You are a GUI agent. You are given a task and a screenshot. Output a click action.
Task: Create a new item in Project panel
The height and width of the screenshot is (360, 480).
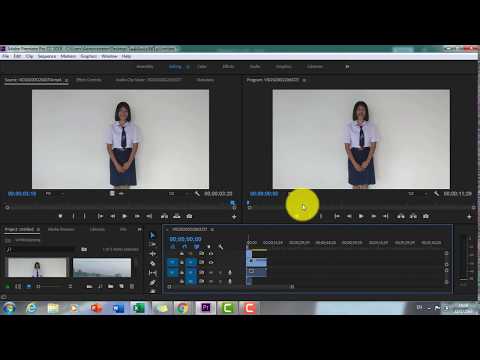pyautogui.click(x=121, y=286)
